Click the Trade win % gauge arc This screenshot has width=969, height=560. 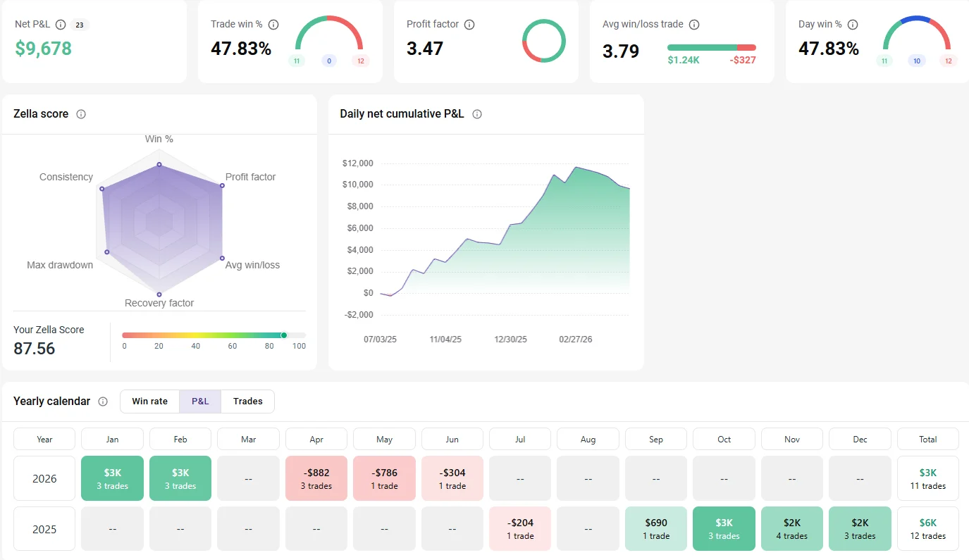coord(329,32)
